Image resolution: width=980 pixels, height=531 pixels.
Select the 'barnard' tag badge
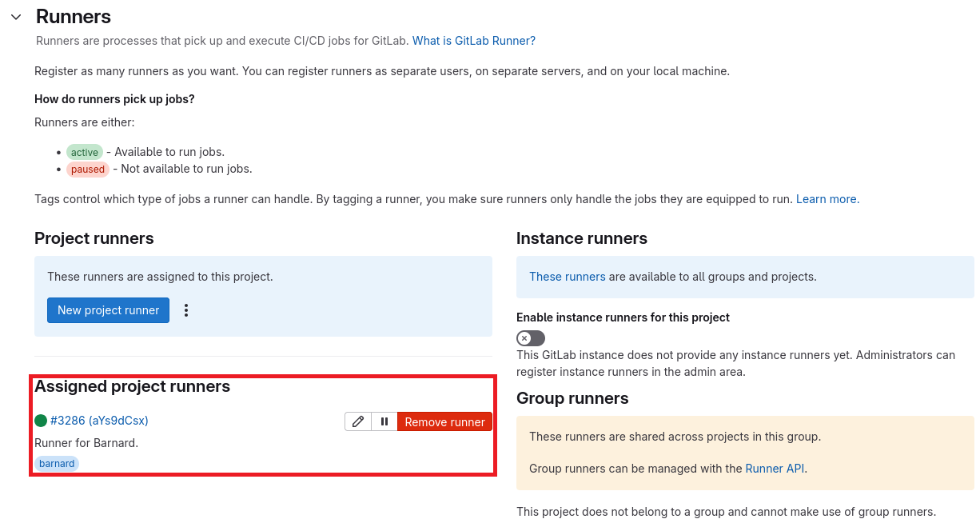point(57,464)
